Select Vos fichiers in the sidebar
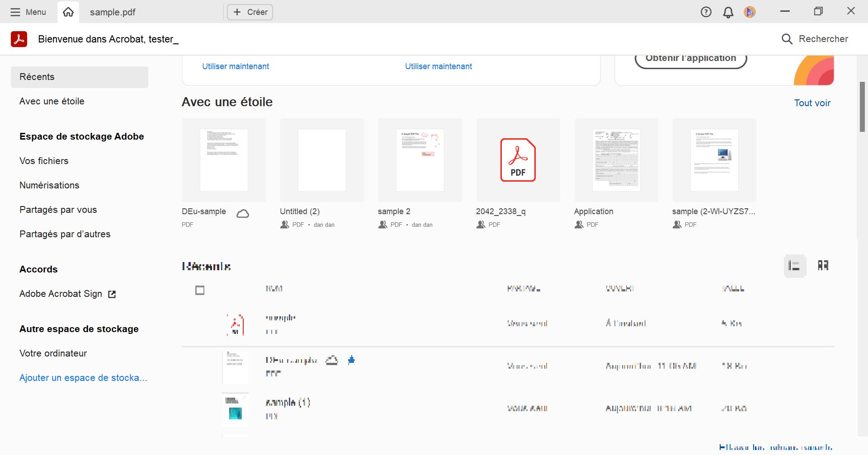Viewport: 868px width, 455px height. pyautogui.click(x=43, y=160)
